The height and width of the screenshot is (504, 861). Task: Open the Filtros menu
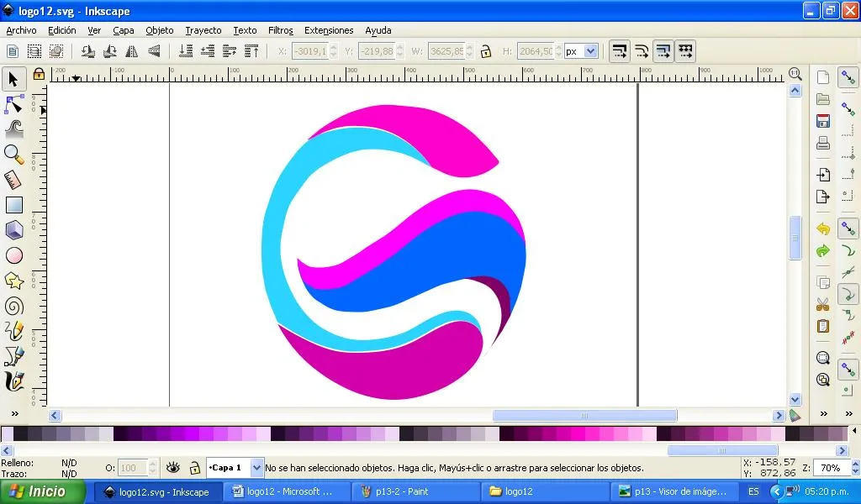pos(281,30)
